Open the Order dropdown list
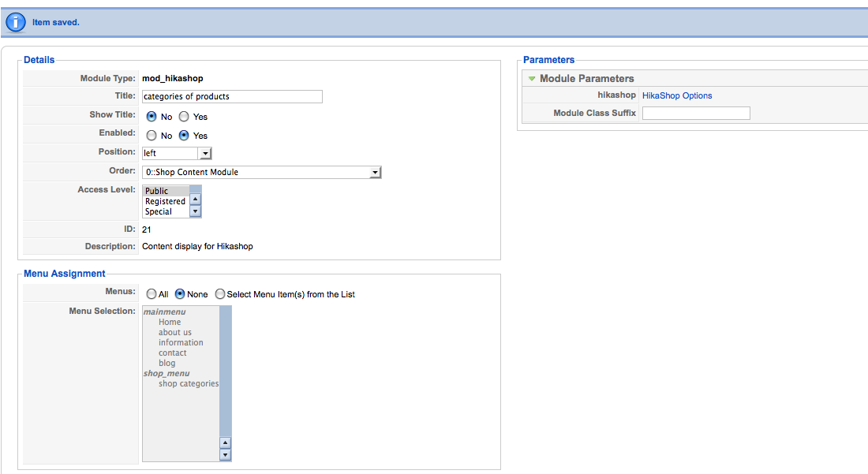This screenshot has width=868, height=474. pos(376,172)
